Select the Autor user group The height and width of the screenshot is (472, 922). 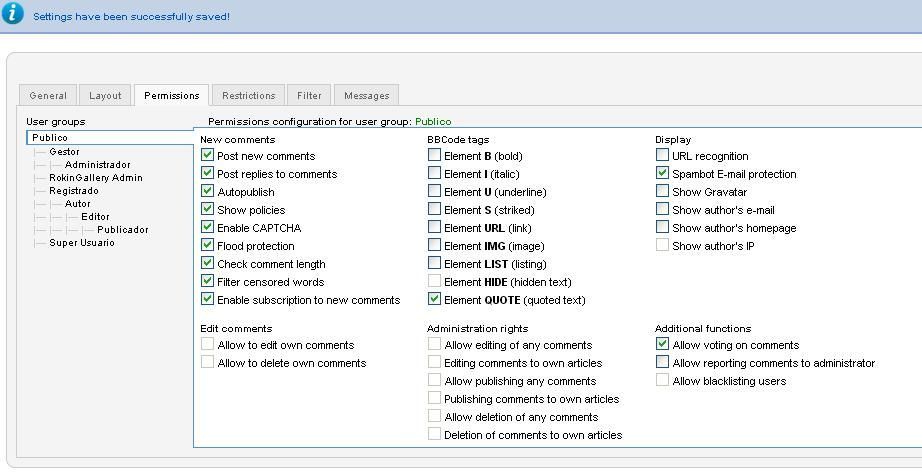pos(78,203)
